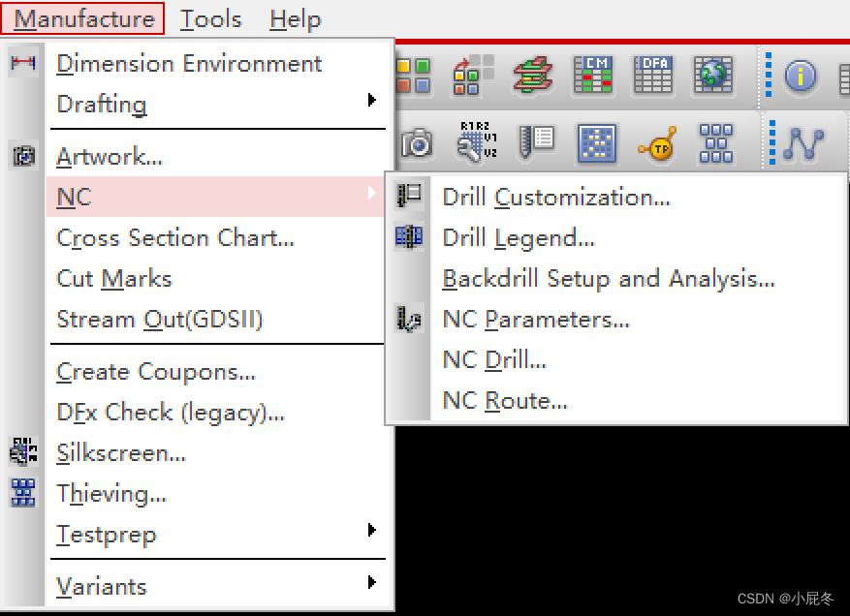Screen dimensions: 850x616
Task: Click the drill legend toolbar icon
Action: (x=536, y=142)
